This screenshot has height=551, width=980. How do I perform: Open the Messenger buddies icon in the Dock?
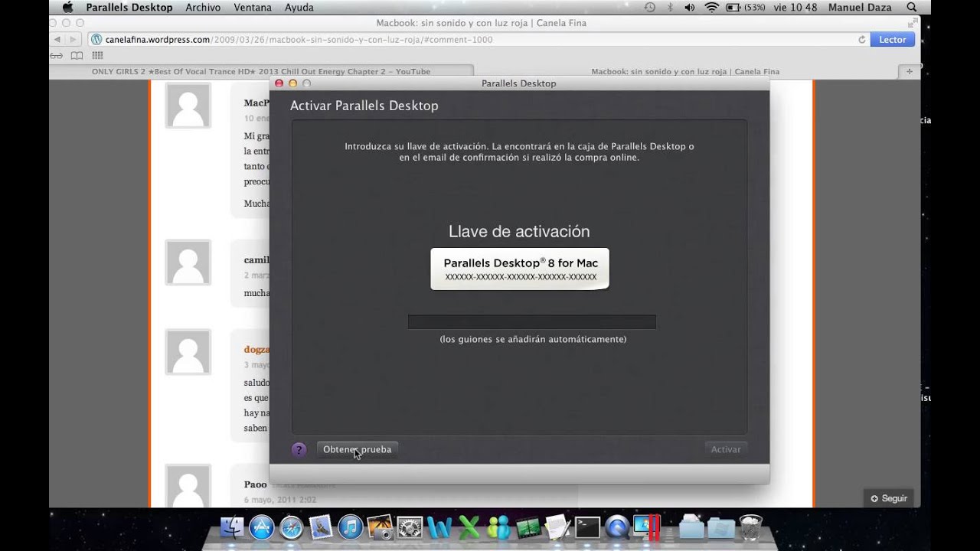click(498, 527)
